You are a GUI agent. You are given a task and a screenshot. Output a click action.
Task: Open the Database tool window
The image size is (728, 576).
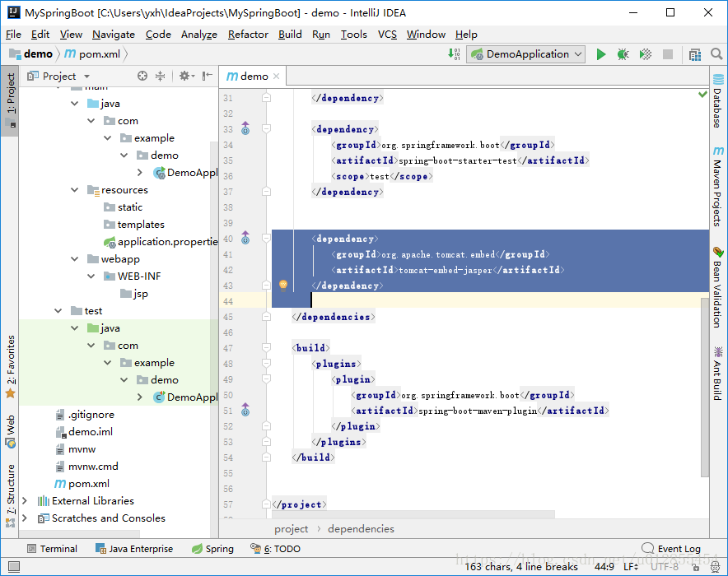click(718, 100)
